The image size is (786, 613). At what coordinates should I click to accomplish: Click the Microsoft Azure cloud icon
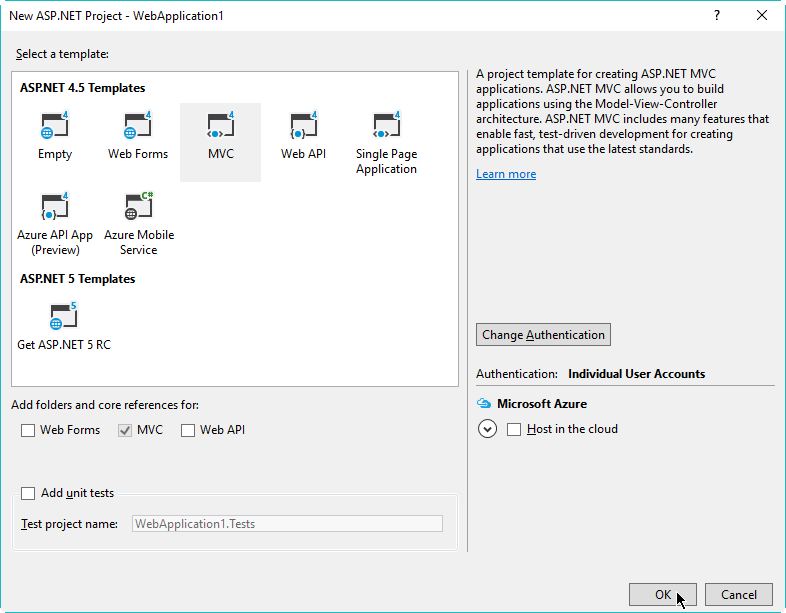484,403
